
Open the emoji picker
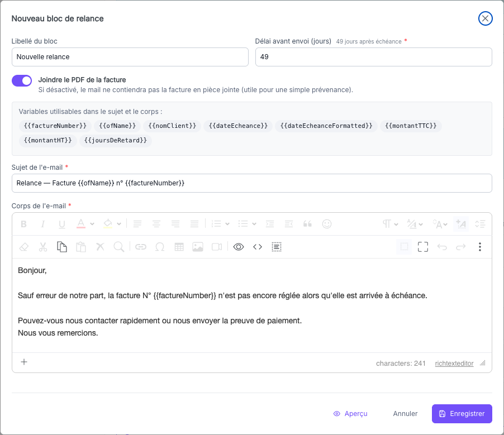326,224
